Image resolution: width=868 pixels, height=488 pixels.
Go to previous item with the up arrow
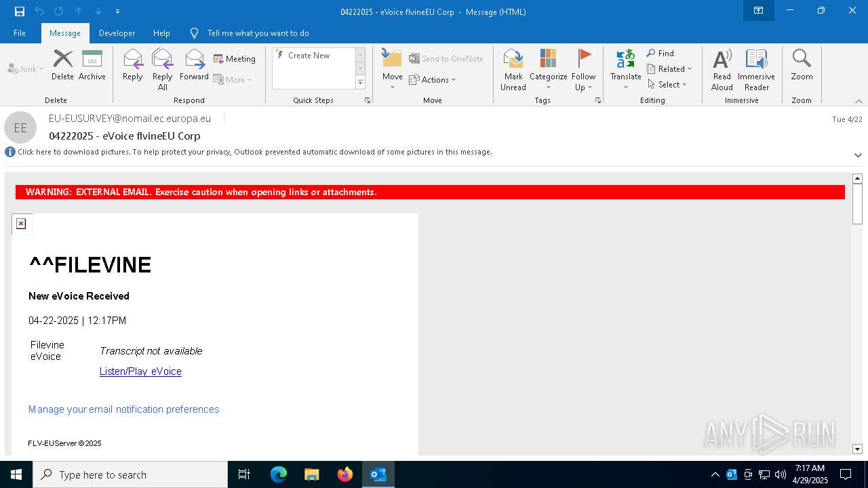pyautogui.click(x=79, y=11)
